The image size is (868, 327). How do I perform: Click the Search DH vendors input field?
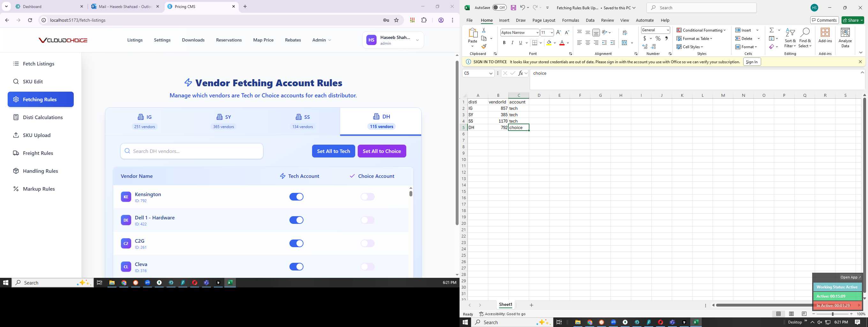(x=192, y=151)
